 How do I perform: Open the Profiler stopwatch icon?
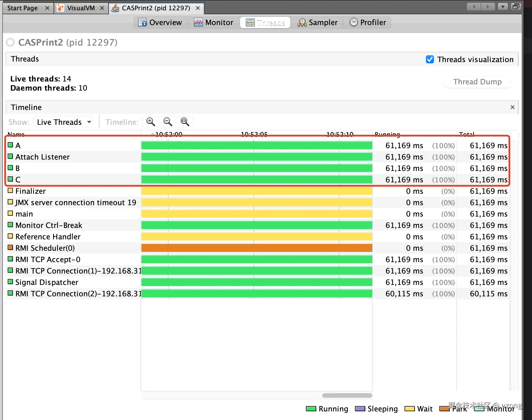(354, 22)
